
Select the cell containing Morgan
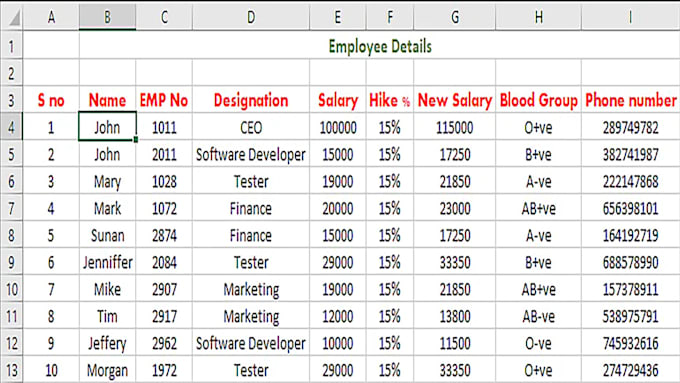click(107, 370)
